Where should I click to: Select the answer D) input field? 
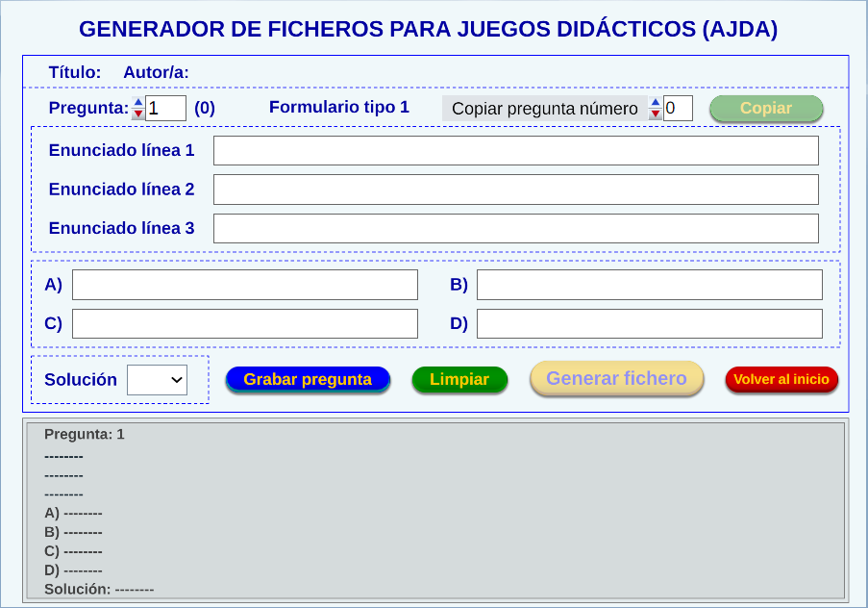(649, 323)
